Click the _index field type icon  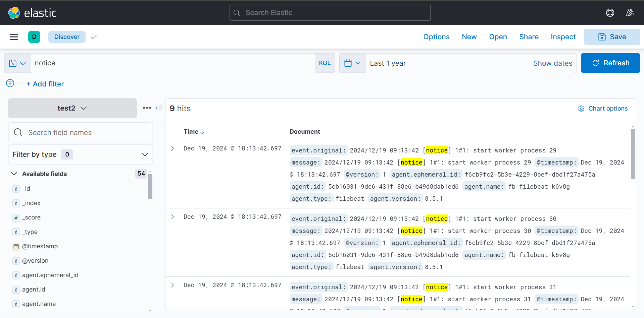[x=16, y=203]
